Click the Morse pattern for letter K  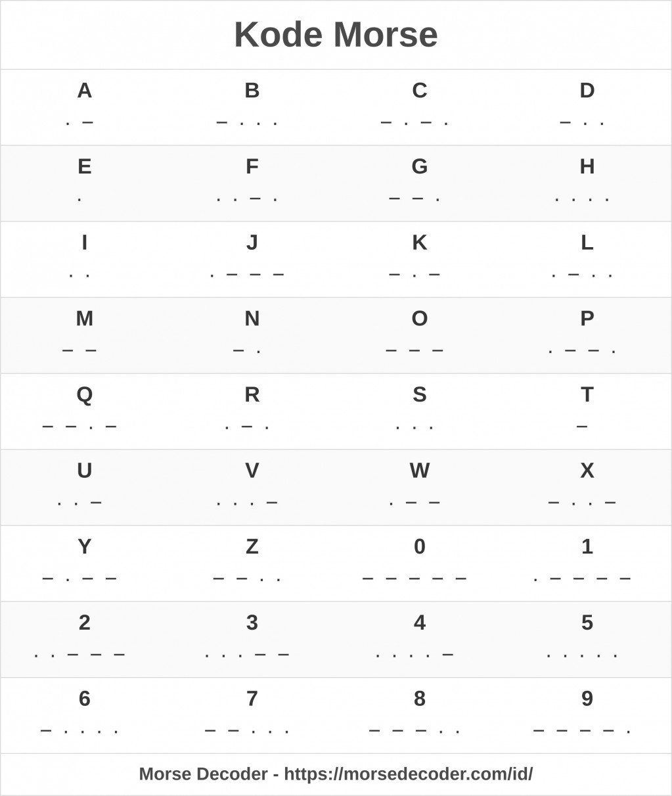click(414, 274)
